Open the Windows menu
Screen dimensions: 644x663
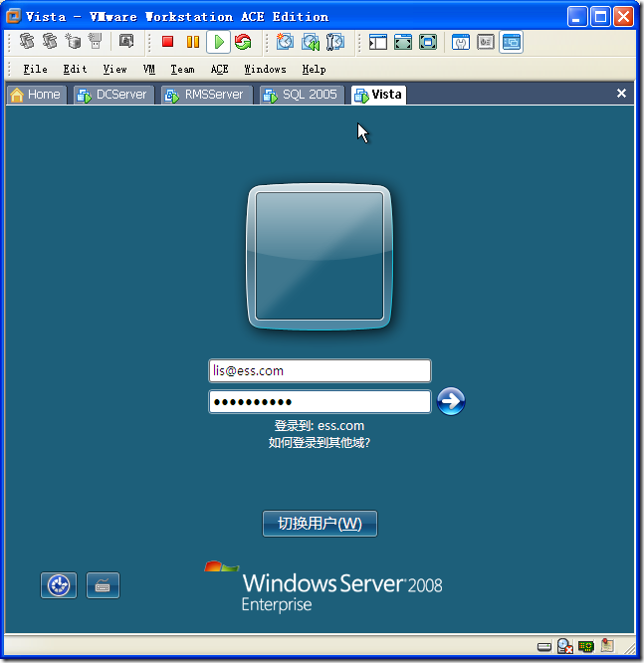(x=265, y=69)
